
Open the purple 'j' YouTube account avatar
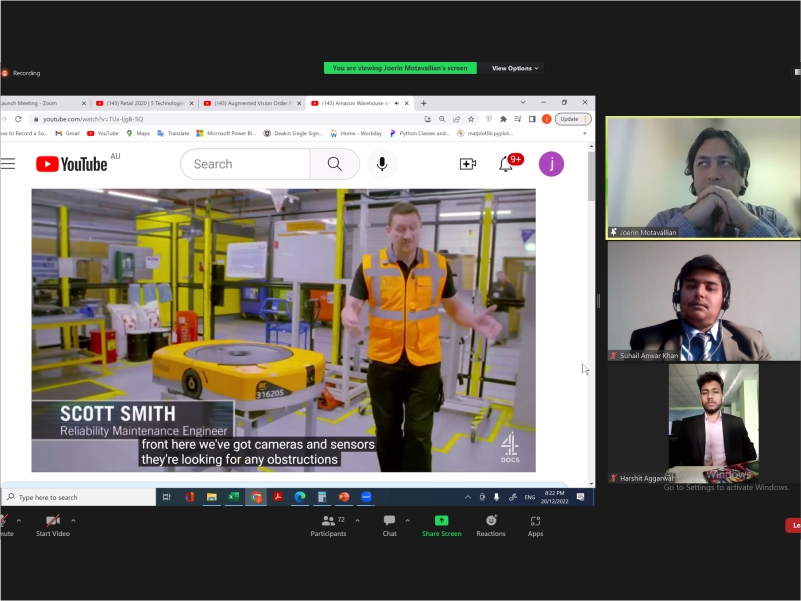[551, 164]
